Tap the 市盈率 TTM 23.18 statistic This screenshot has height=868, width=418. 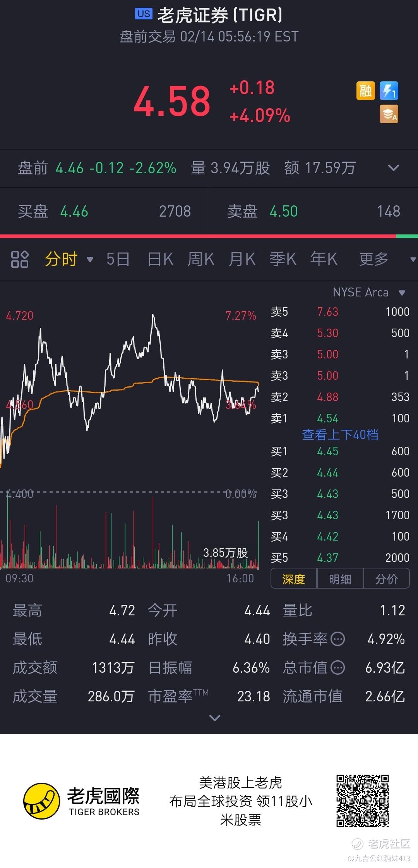(x=209, y=697)
